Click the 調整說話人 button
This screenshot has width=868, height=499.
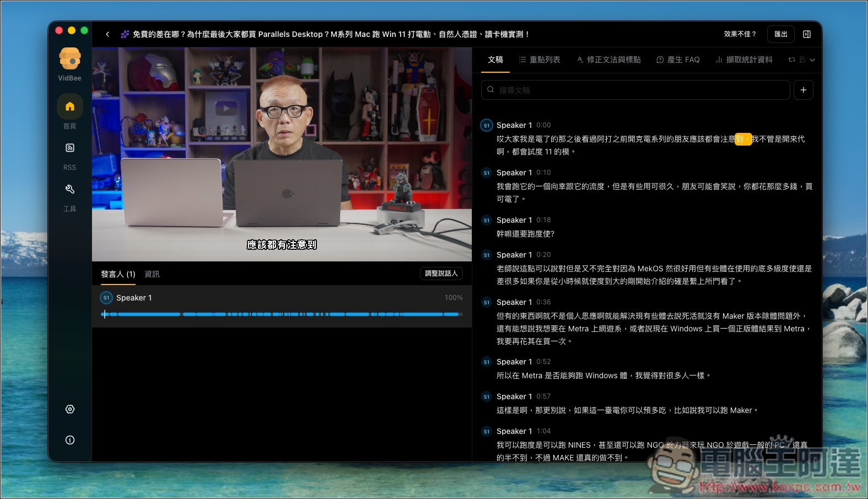tap(441, 273)
